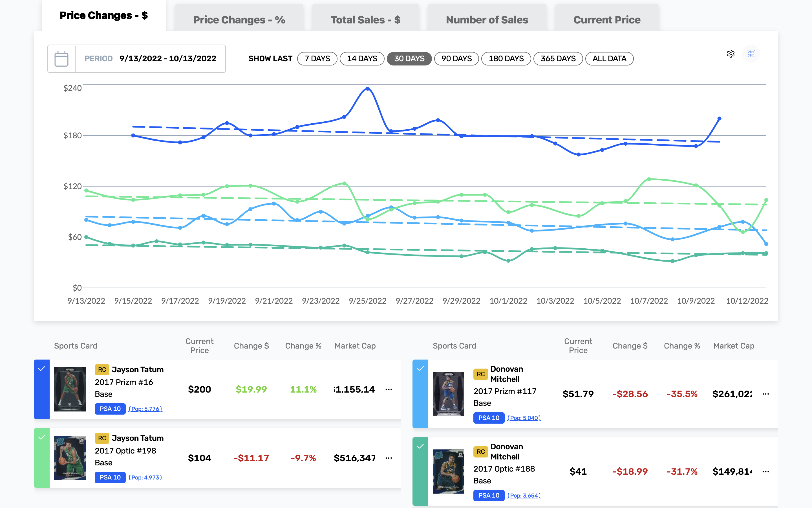Viewport: 812px width, 508px height.
Task: Click RC badge on Jayson Tatum Optic card
Action: 102,438
